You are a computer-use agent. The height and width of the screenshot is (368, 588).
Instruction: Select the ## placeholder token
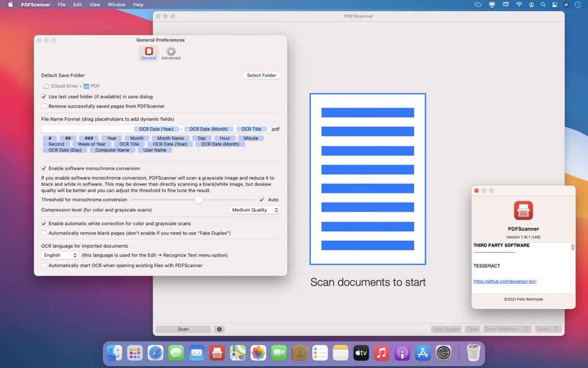[68, 138]
